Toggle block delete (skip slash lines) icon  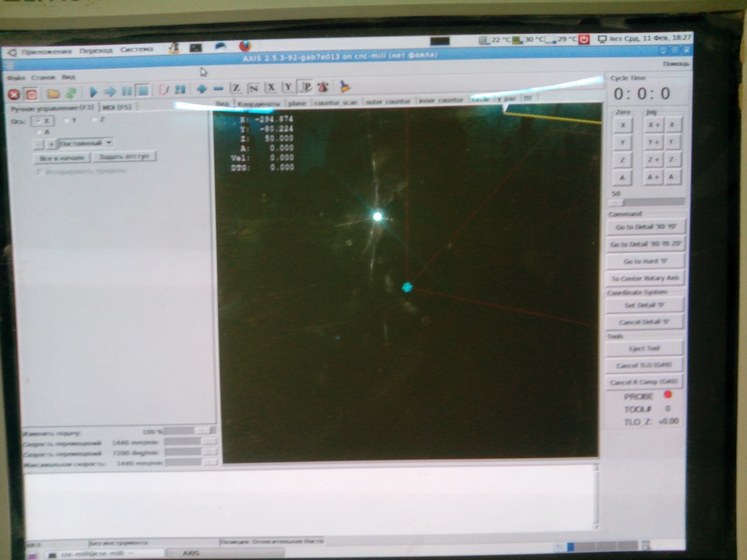164,90
